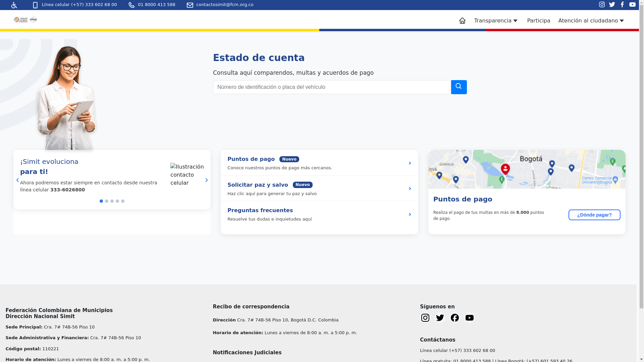644x362 pixels.
Task: Open Facebook icon in top header
Action: pos(622,5)
